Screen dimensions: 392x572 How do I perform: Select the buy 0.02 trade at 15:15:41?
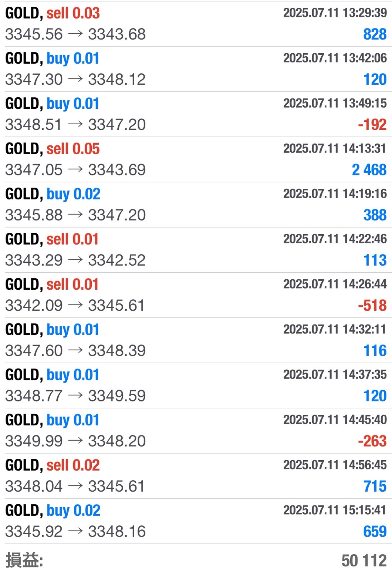(196, 521)
